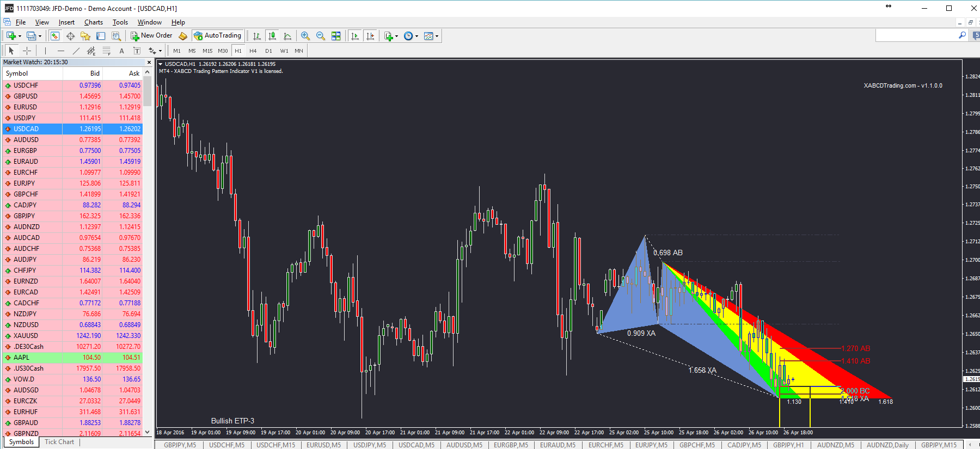Click the toolbar search input field
This screenshot has width=980, height=449.
(x=916, y=35)
